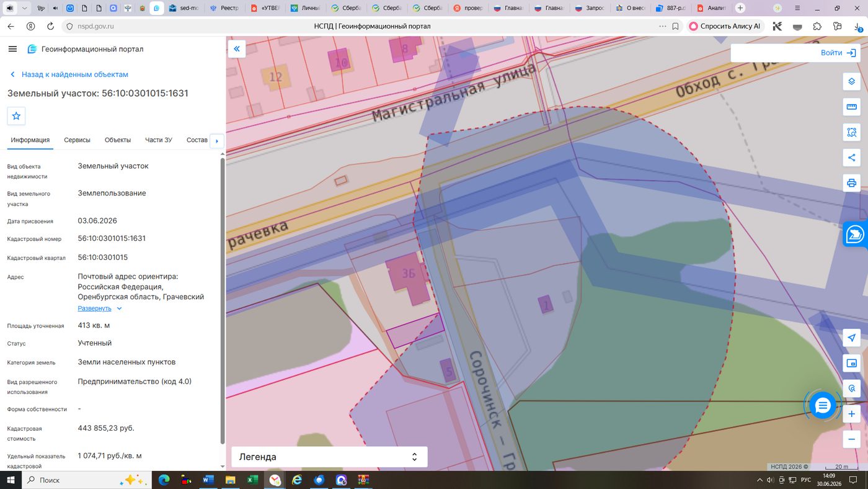Switch to the Части ЗУ tab
Viewport: 868px width, 489px height.
[159, 140]
